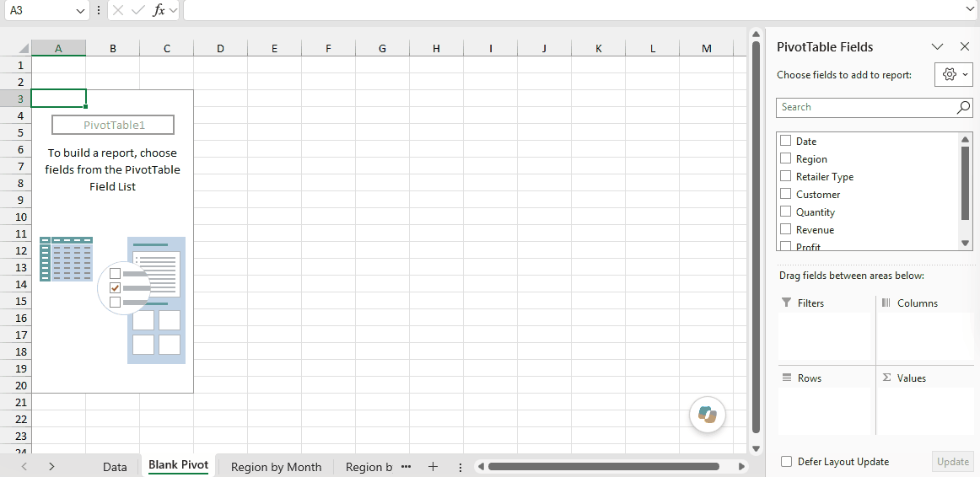This screenshot has width=980, height=477.
Task: Click the formula bar Enter checkmark icon
Action: (139, 11)
